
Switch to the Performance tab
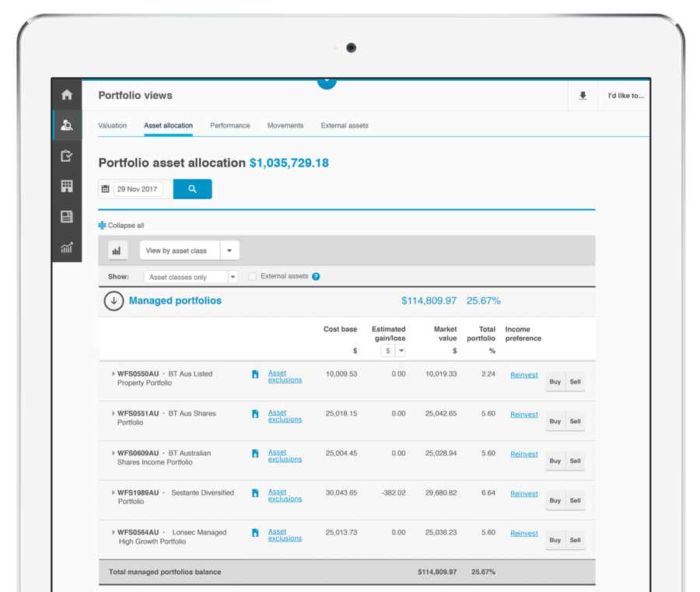(229, 125)
